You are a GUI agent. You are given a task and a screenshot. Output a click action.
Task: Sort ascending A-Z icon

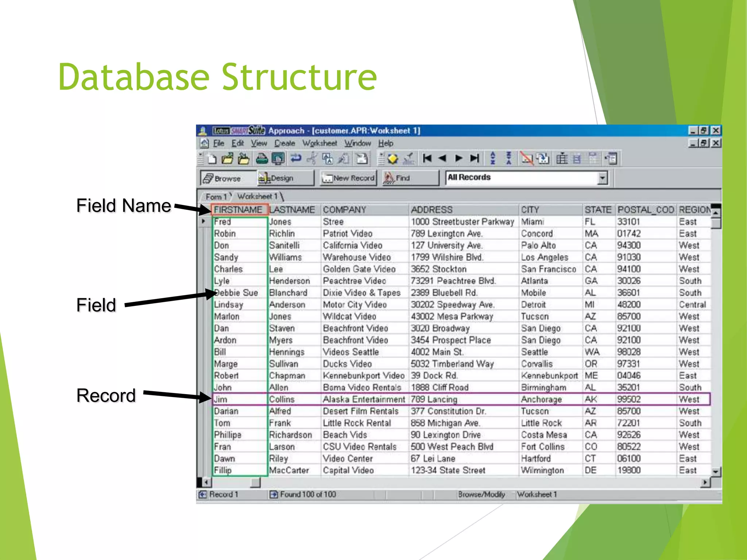[493, 158]
